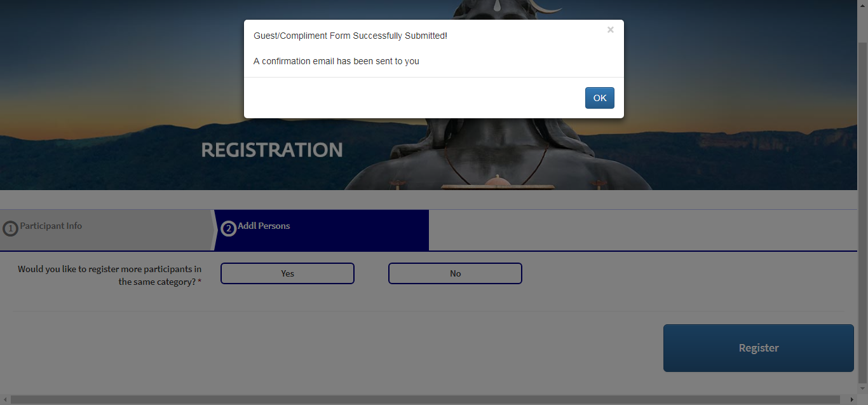Screen dimensions: 868x405
Task: Close the submission dialog with X
Action: (x=610, y=30)
